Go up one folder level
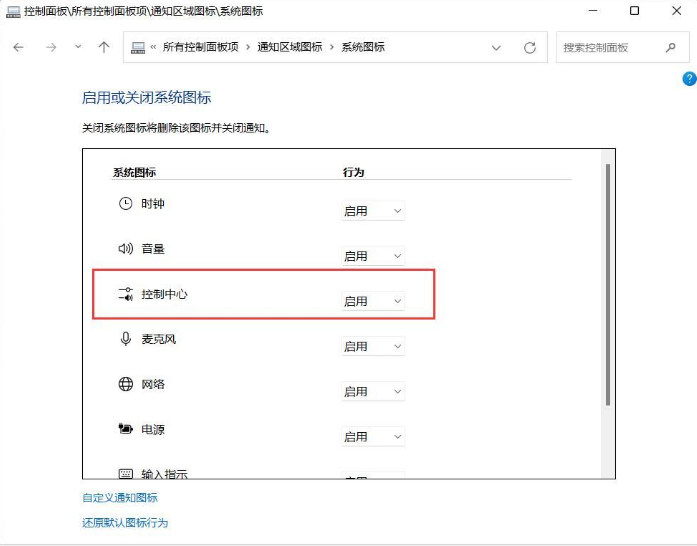 104,47
